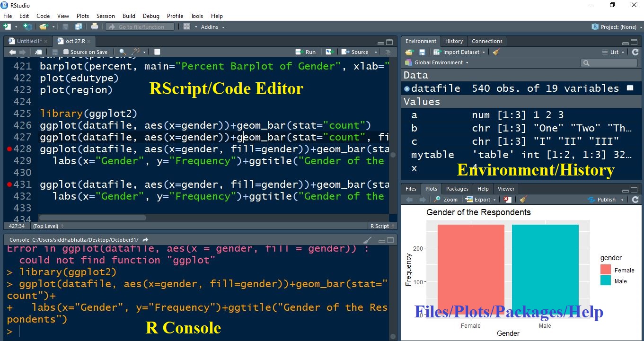Click the Female salmon legend swatch

606,270
